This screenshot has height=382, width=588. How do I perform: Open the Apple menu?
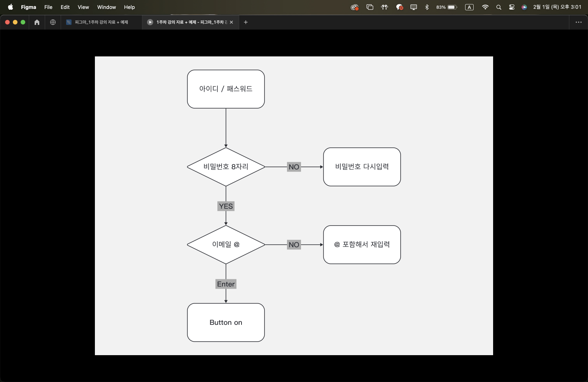[10, 7]
